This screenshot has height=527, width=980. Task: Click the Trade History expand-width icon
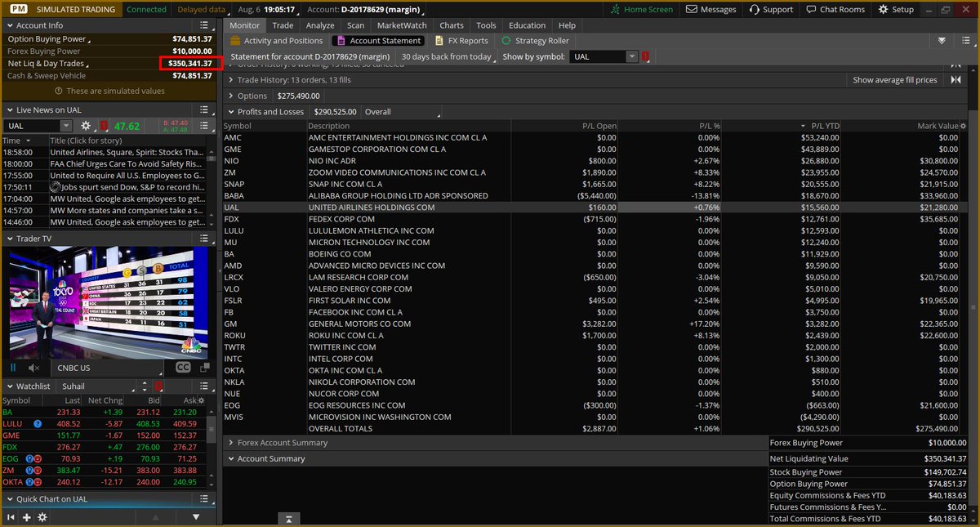tap(955, 80)
